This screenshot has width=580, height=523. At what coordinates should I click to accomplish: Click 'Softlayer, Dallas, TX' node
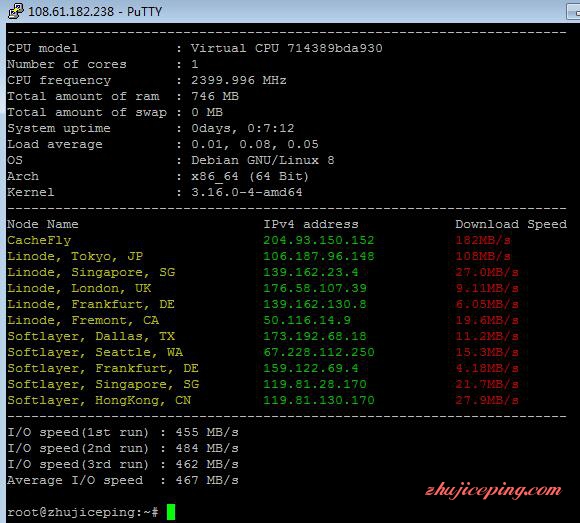(x=91, y=336)
